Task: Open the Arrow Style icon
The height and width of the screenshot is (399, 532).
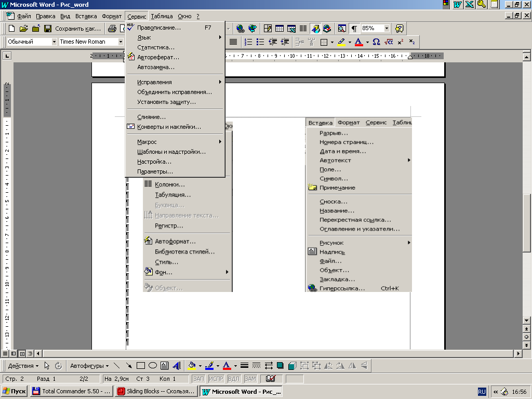Action: coord(269,366)
